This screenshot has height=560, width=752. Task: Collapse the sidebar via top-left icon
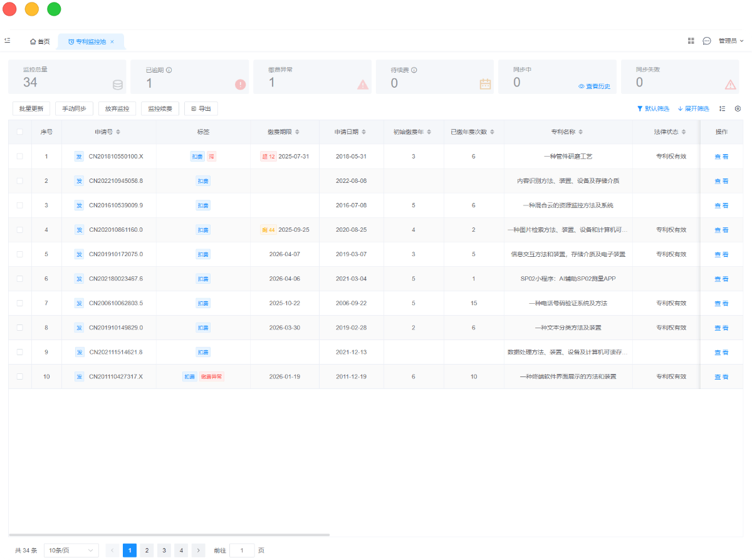pyautogui.click(x=8, y=40)
